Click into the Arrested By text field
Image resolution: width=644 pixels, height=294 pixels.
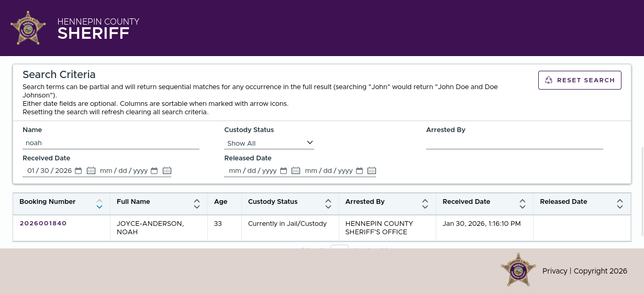pyautogui.click(x=514, y=143)
